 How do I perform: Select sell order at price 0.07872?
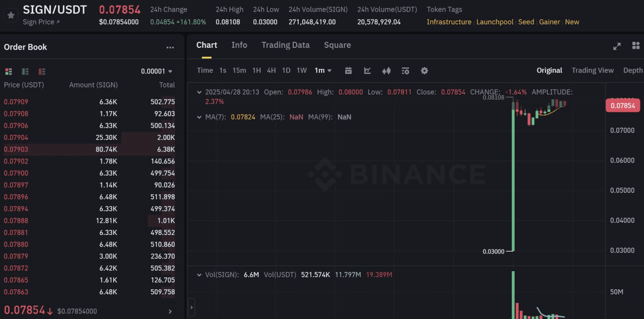click(90, 268)
